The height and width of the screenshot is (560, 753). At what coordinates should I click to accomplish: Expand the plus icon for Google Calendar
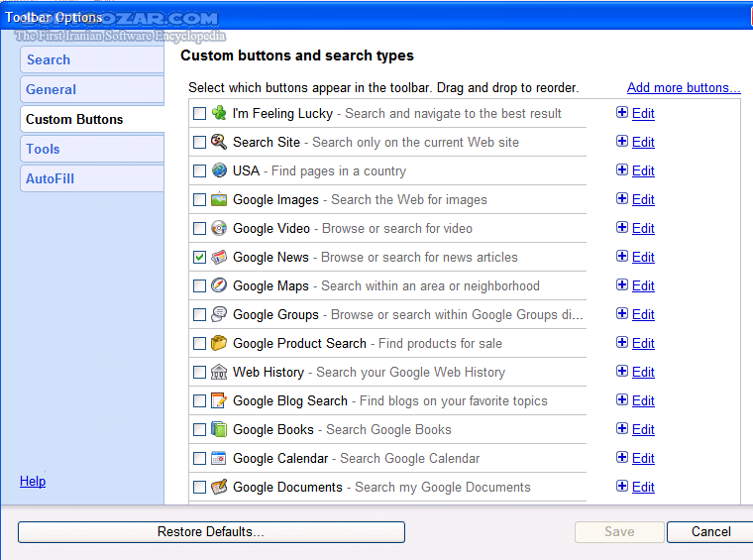[x=622, y=457]
